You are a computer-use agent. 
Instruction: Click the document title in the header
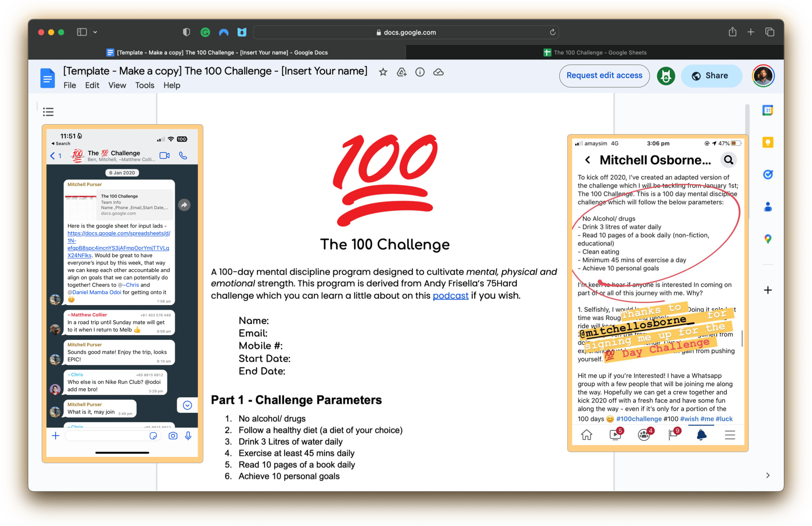pos(215,71)
